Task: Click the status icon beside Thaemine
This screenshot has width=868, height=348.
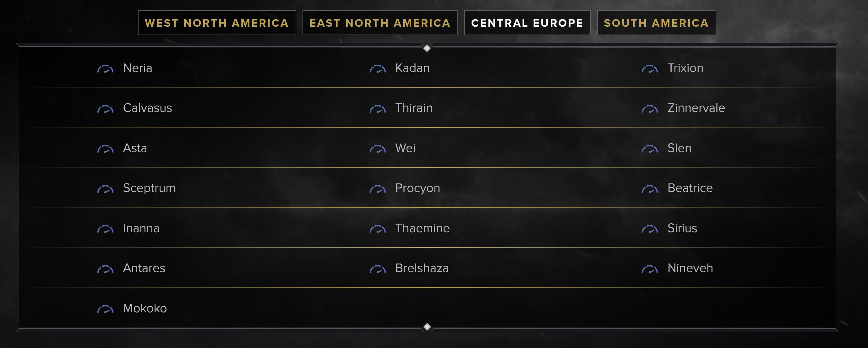Action: click(x=377, y=229)
